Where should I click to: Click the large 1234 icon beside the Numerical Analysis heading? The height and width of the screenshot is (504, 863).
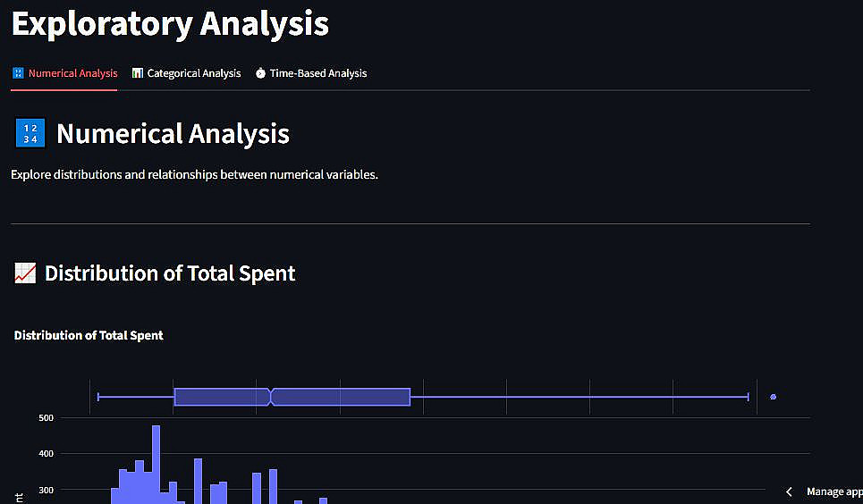pos(30,134)
